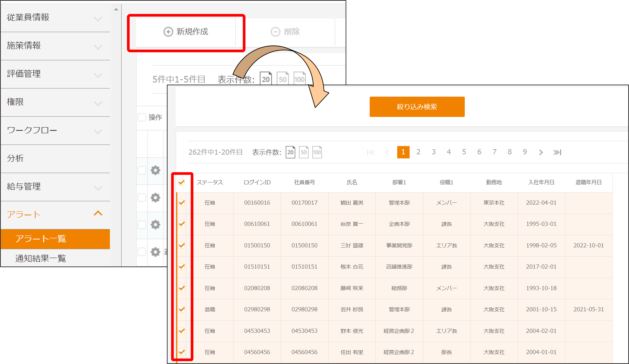Check the second alert row checkbox

tap(142, 198)
